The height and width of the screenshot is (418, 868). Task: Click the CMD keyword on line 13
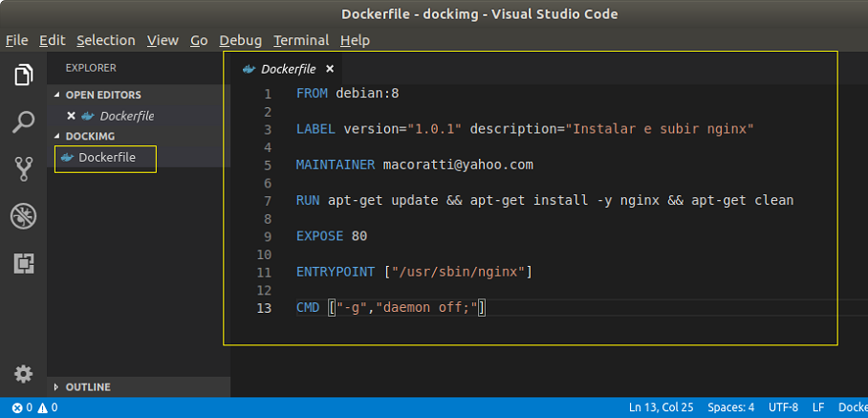308,308
